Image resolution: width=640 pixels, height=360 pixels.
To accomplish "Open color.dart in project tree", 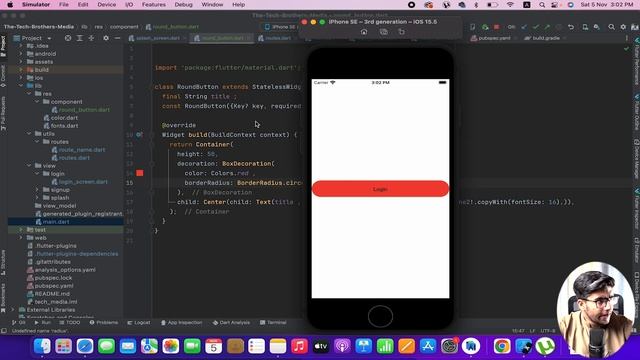I will [x=61, y=118].
